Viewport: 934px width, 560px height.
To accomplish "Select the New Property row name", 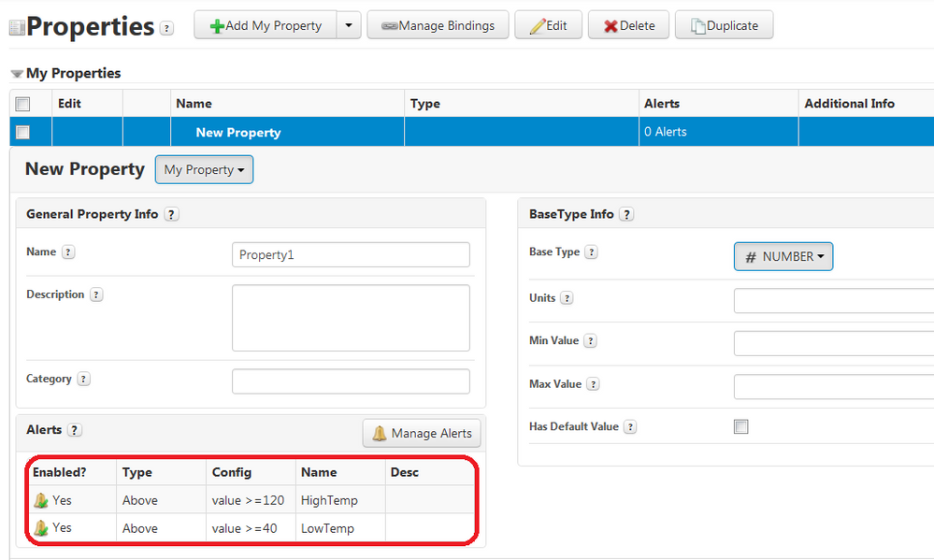I will (x=238, y=132).
